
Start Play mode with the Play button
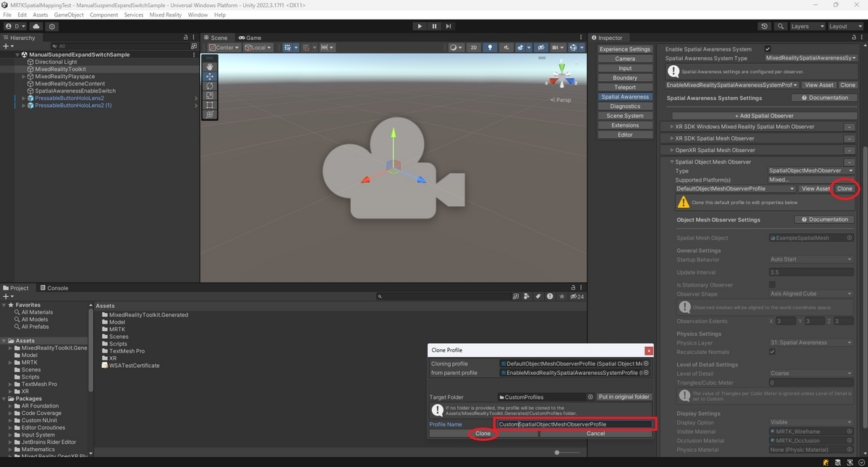(x=420, y=26)
